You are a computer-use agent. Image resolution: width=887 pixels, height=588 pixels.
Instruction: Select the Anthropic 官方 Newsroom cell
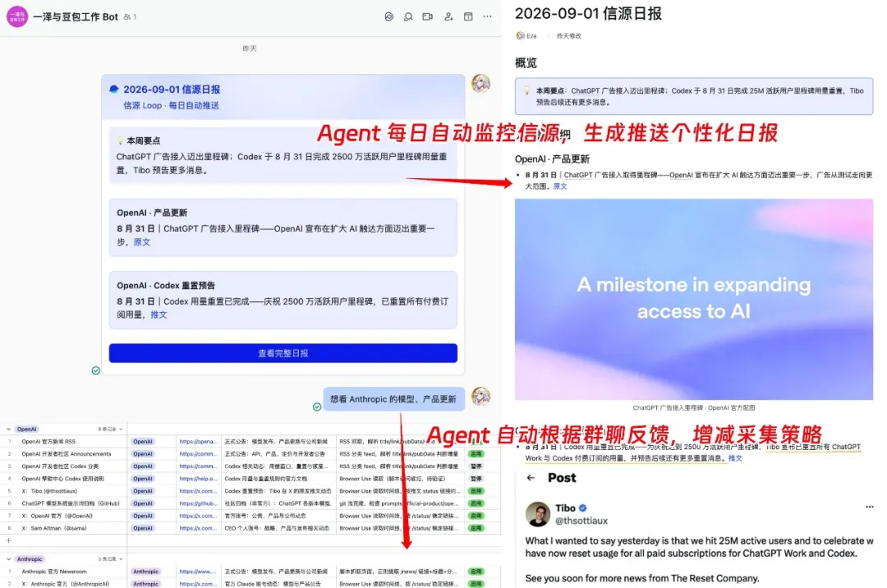click(x=54, y=572)
